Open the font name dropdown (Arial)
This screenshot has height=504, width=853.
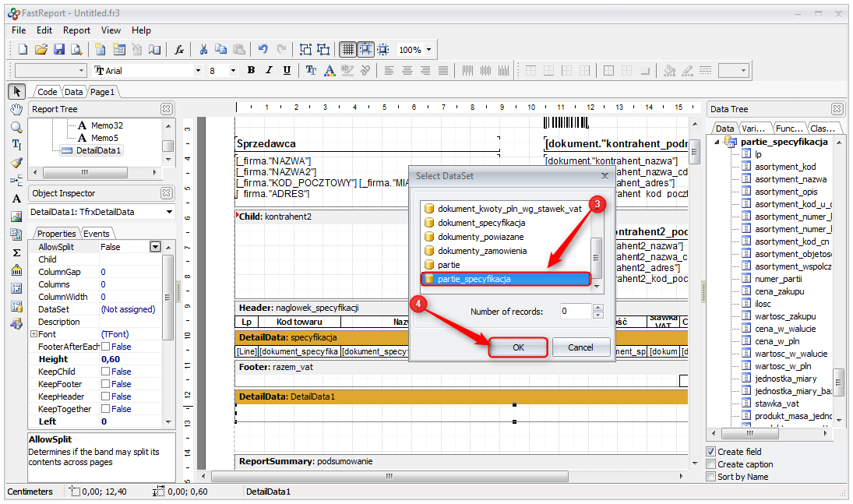tap(198, 70)
